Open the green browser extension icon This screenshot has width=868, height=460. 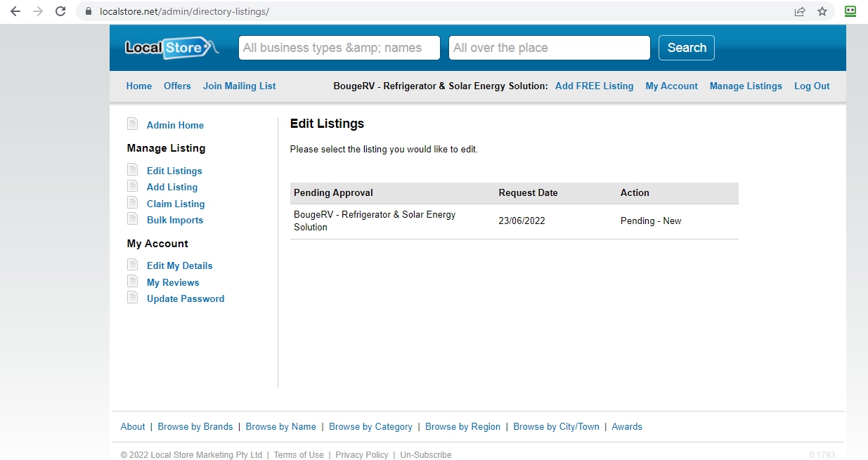pyautogui.click(x=850, y=11)
